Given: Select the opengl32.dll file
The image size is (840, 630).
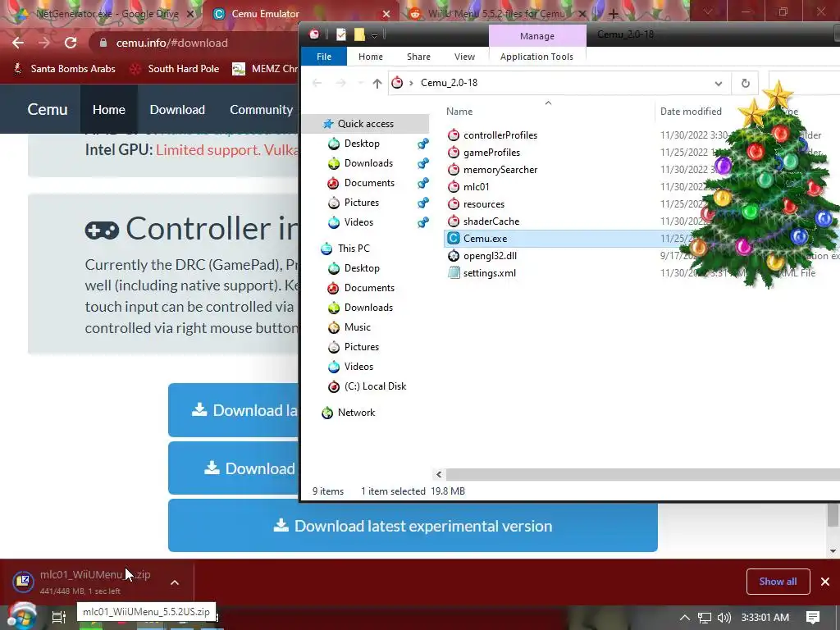Looking at the screenshot, I should 490,256.
